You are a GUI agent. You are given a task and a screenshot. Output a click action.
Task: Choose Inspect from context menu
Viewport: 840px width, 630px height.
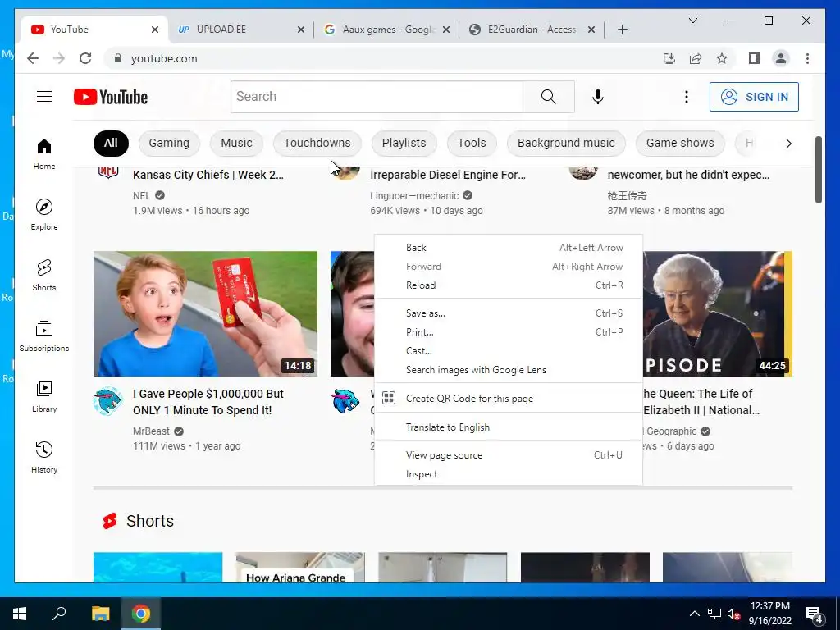tap(508, 474)
